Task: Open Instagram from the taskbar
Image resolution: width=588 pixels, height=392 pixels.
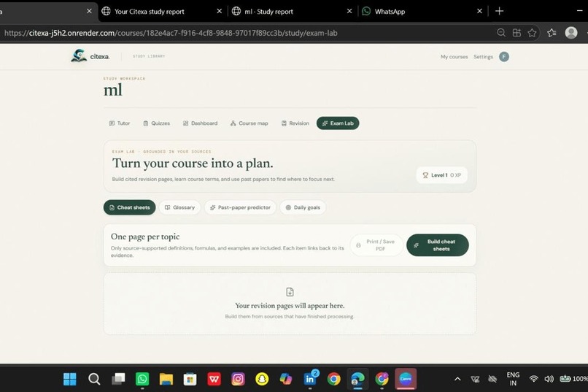Action: click(x=238, y=379)
